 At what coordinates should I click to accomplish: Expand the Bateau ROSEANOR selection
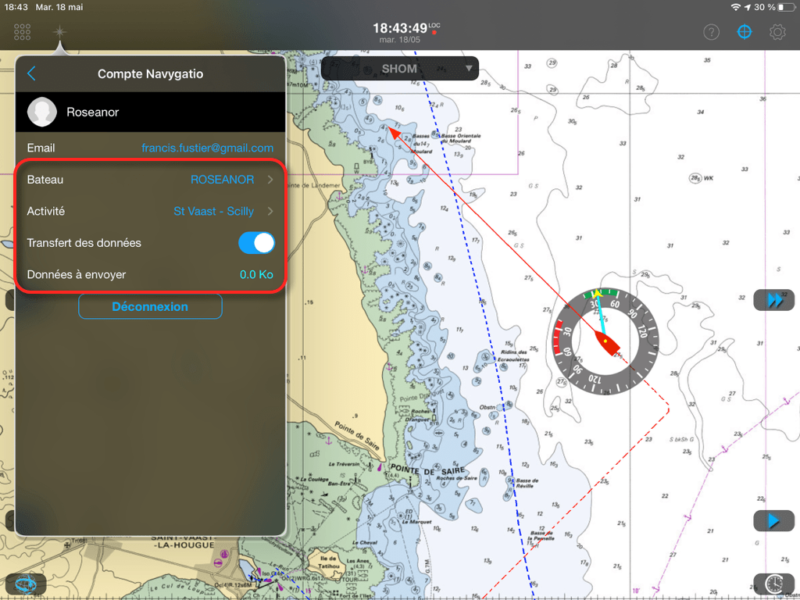coord(231,180)
